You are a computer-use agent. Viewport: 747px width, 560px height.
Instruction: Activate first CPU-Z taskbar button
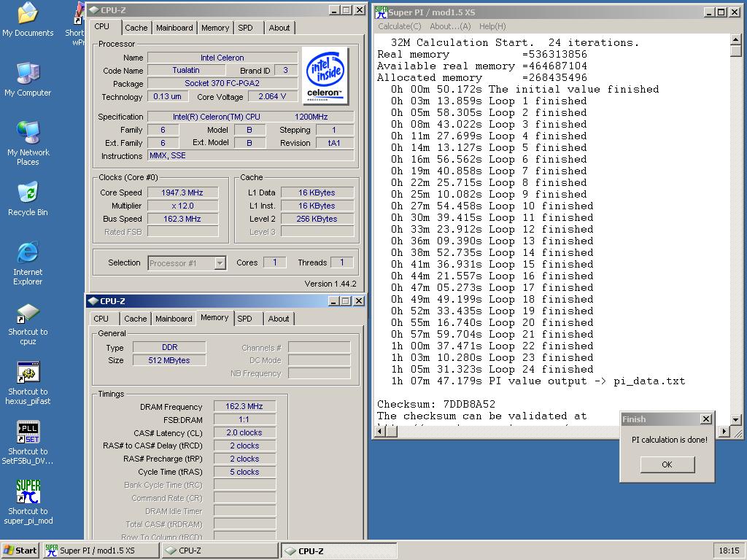pyautogui.click(x=220, y=551)
